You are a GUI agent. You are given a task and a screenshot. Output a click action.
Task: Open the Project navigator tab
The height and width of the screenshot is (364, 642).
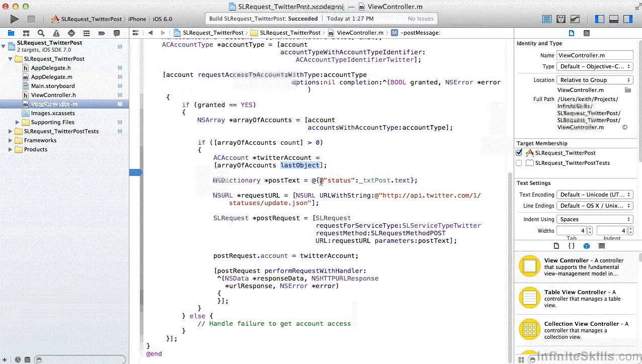pos(11,33)
